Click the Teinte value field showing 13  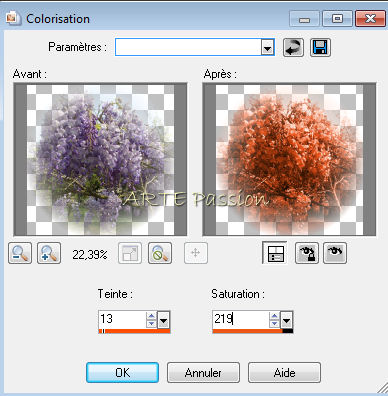point(122,319)
